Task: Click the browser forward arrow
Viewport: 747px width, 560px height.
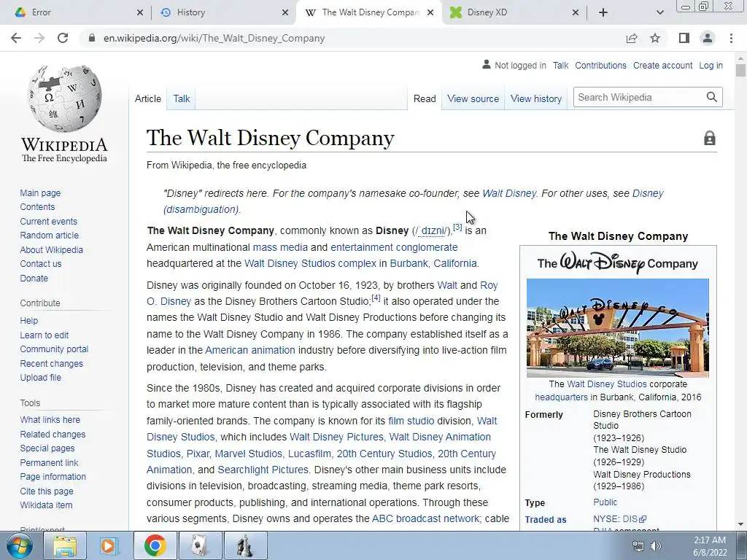Action: pyautogui.click(x=39, y=38)
